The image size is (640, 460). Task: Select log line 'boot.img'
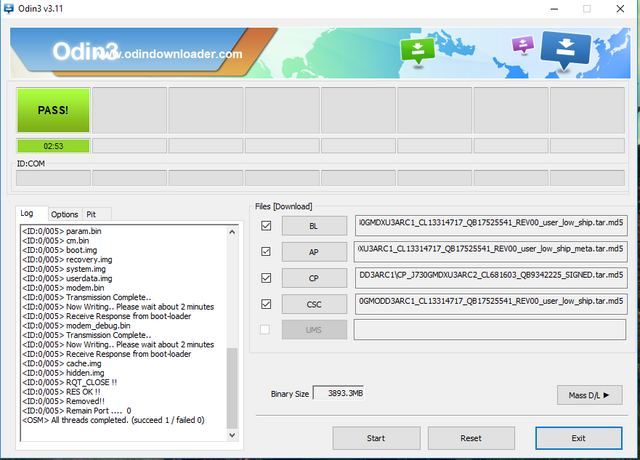[60, 250]
